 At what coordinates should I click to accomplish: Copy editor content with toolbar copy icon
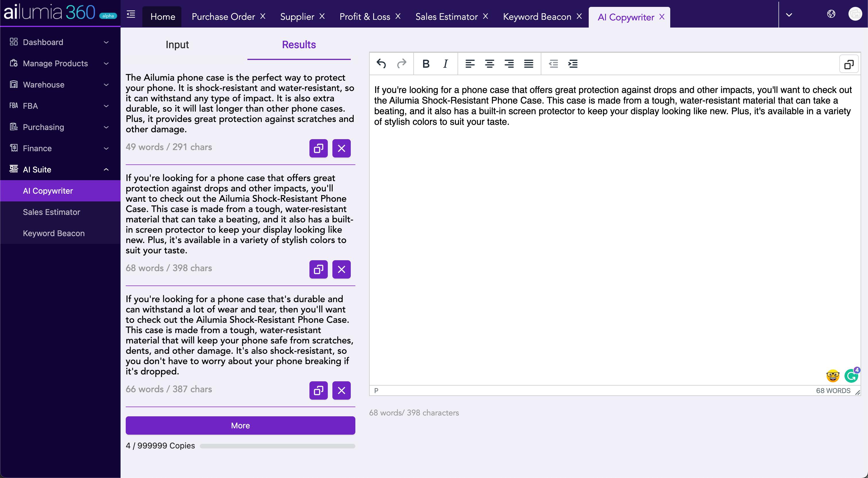point(849,64)
